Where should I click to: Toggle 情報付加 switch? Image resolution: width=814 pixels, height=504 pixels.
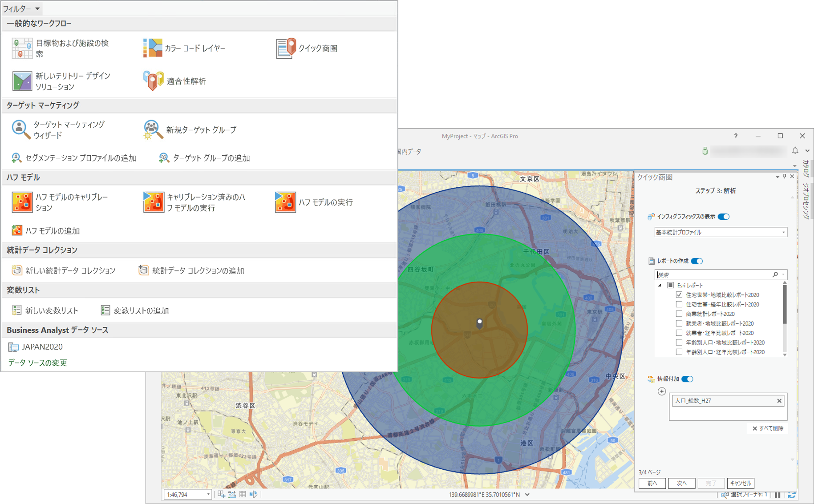(x=688, y=379)
